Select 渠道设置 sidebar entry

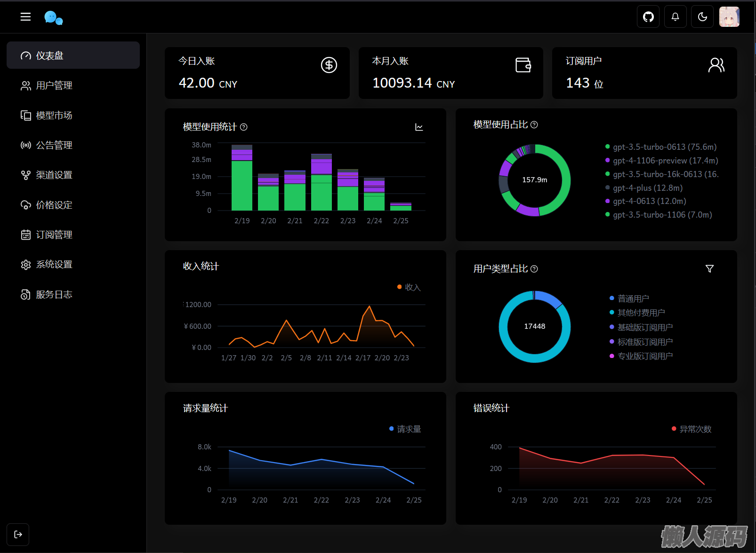pyautogui.click(x=73, y=175)
